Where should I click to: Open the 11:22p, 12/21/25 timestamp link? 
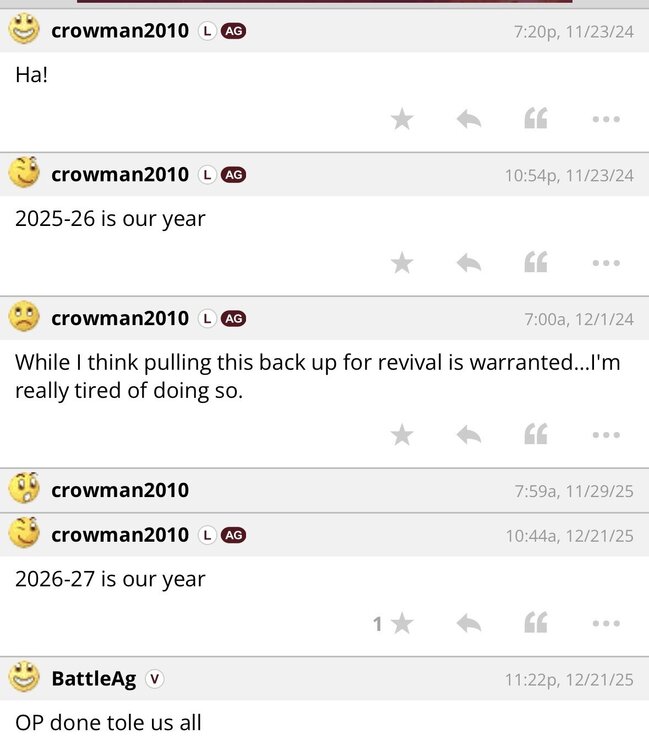[x=569, y=679]
